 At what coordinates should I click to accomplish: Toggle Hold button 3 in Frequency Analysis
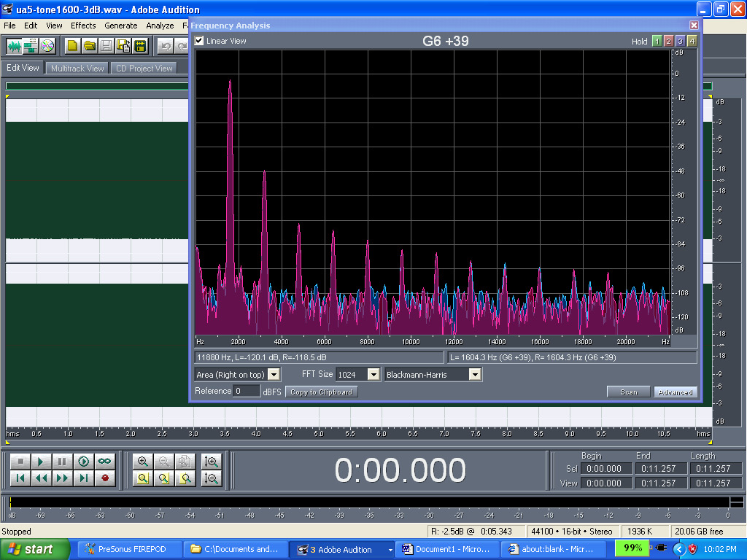coord(680,42)
